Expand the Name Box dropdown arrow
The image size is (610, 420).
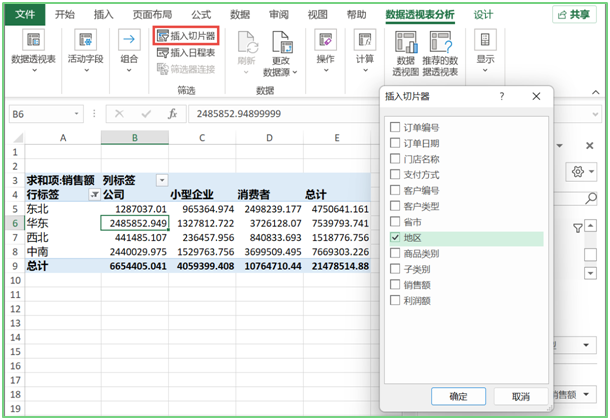(x=77, y=114)
